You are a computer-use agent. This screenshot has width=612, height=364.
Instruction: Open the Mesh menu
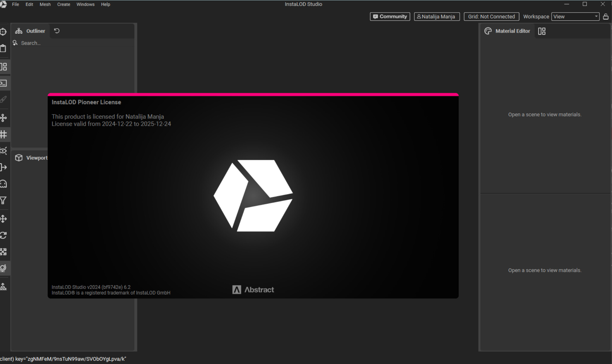pyautogui.click(x=45, y=4)
